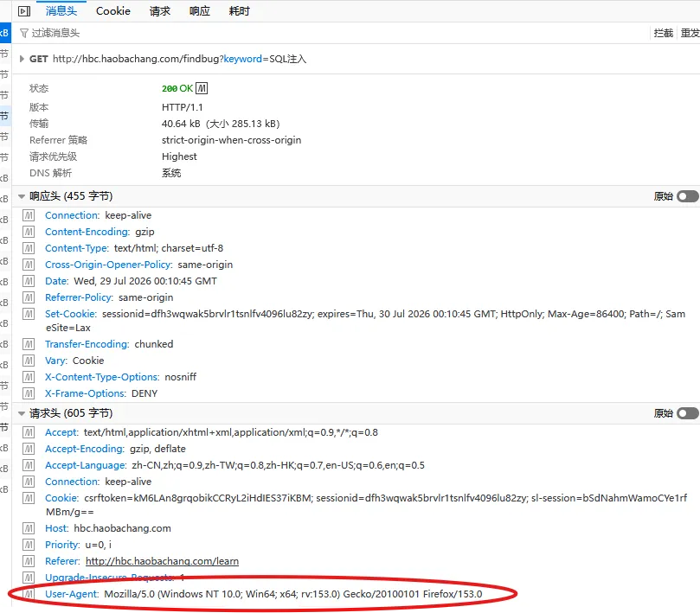Open MDN docs icon for Content-Type header

click(29, 248)
